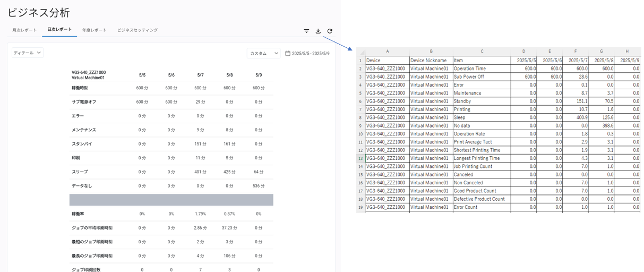Click the Device Nickname header cell

pos(431,61)
